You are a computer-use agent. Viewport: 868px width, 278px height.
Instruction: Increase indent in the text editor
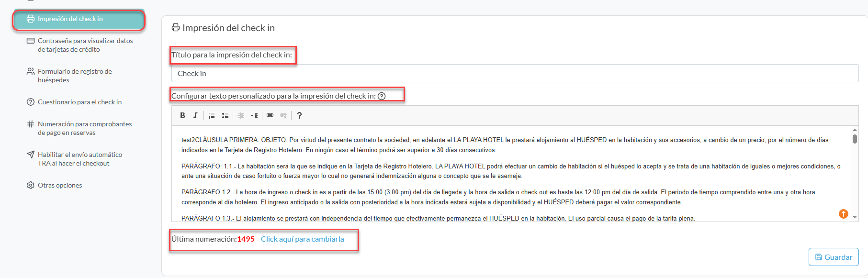254,115
